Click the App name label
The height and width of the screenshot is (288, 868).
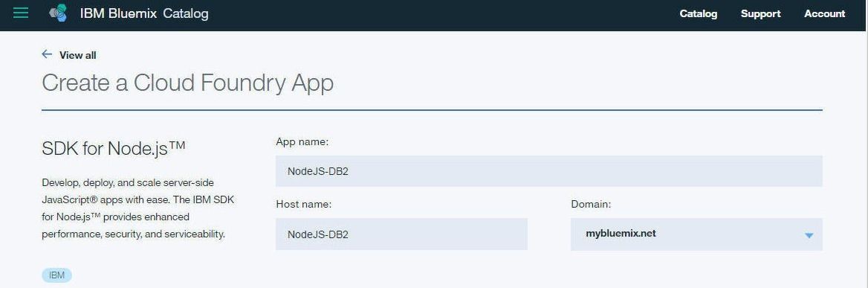pyautogui.click(x=302, y=142)
